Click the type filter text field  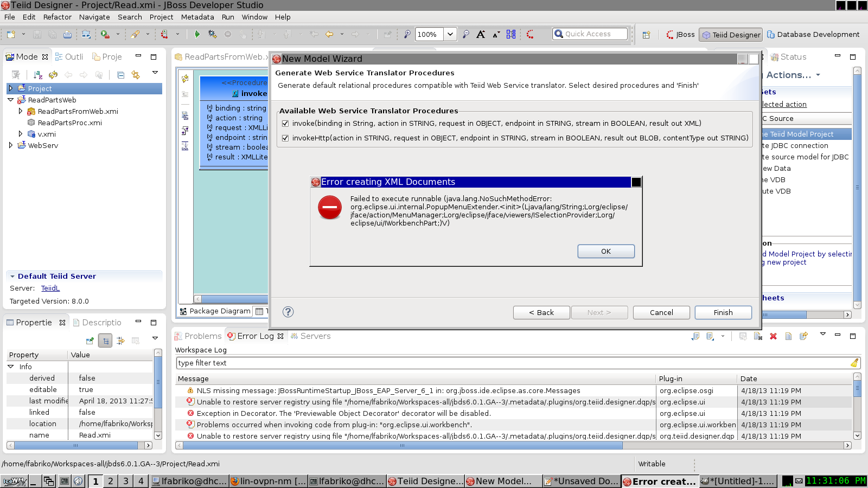[518, 363]
